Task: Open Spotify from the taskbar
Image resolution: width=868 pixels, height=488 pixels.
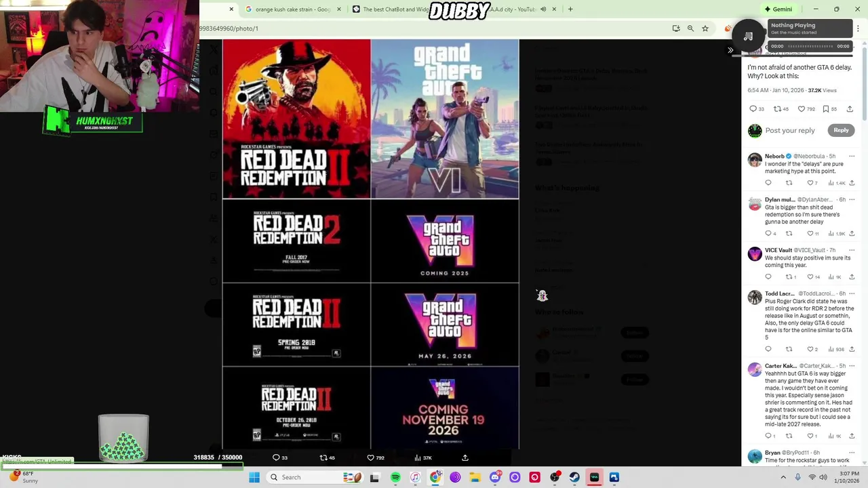Action: point(395,477)
